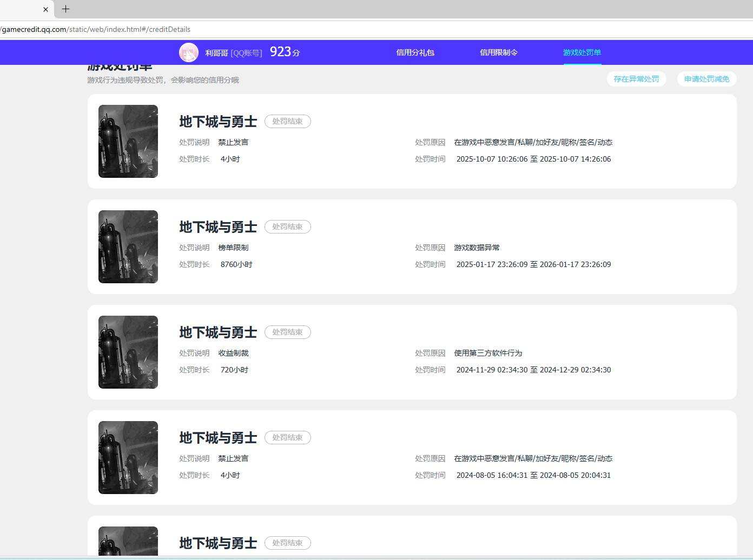Open game thumbnail of 720小时 penalty
753x560 pixels.
point(128,352)
